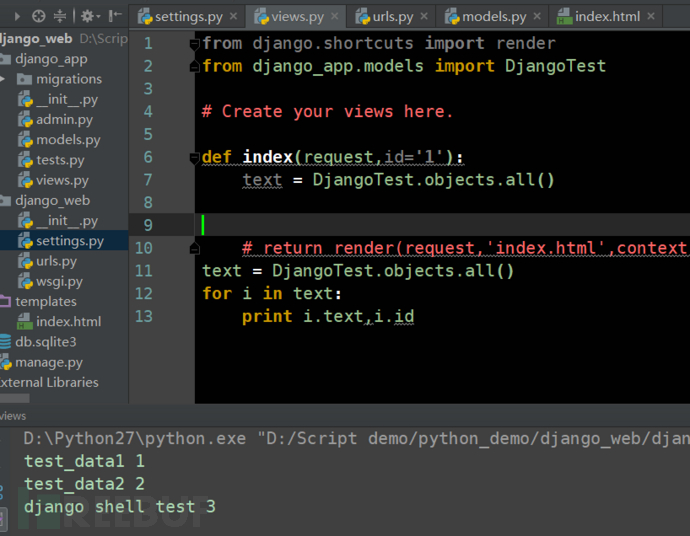Image resolution: width=690 pixels, height=536 pixels.
Task: Close the settings.py tab
Action: [234, 16]
